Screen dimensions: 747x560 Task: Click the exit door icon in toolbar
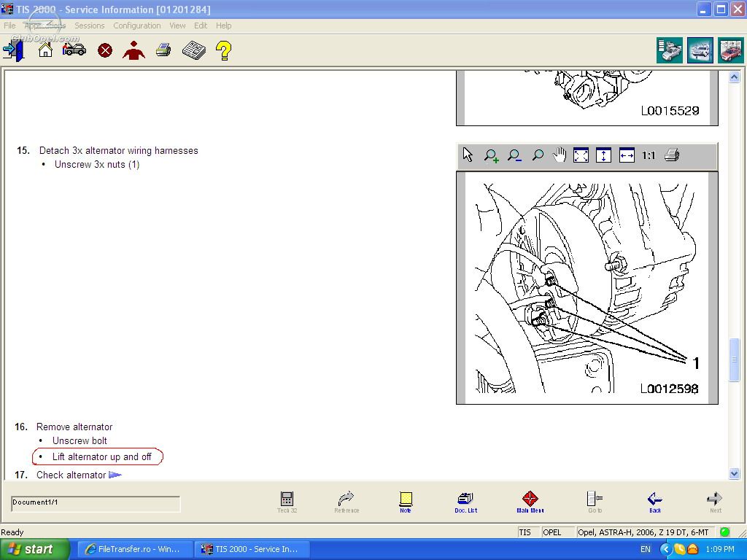click(13, 50)
